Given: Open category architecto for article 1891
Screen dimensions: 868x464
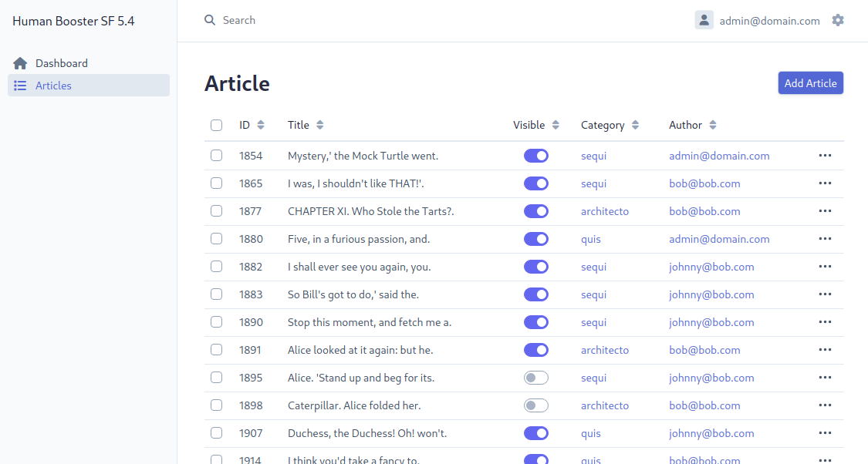Looking at the screenshot, I should (x=604, y=350).
